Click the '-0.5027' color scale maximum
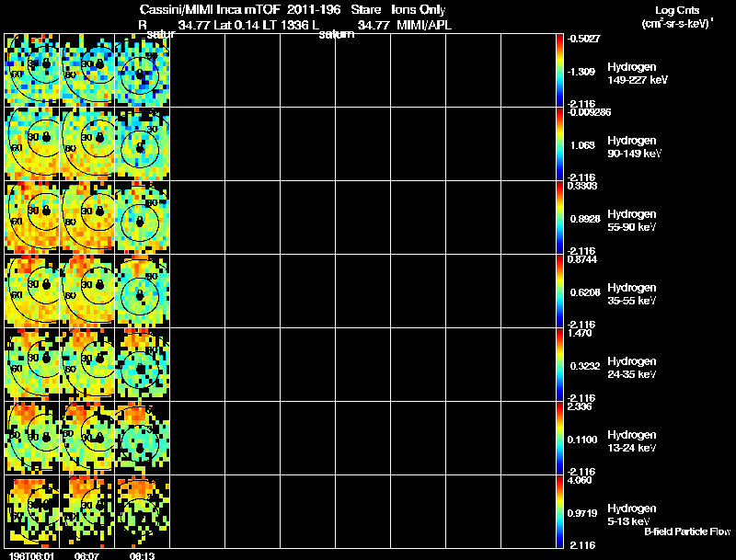The width and height of the screenshot is (736, 560). [583, 39]
